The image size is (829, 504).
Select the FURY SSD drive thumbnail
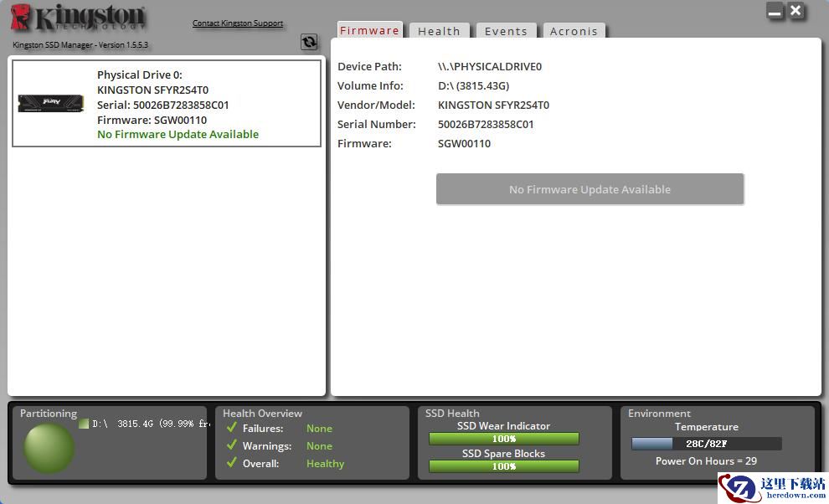pyautogui.click(x=51, y=103)
